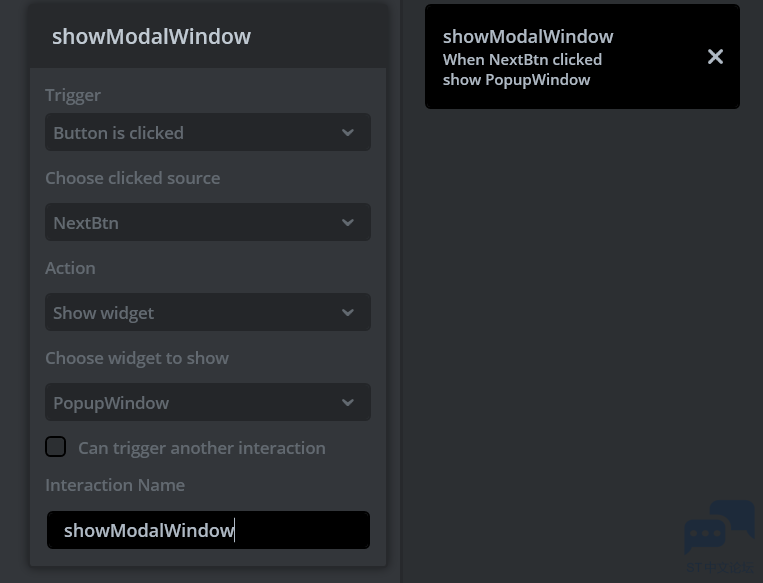Open the Trigger dropdown showing 'Button is clicked'
This screenshot has width=763, height=583.
[x=190, y=133]
